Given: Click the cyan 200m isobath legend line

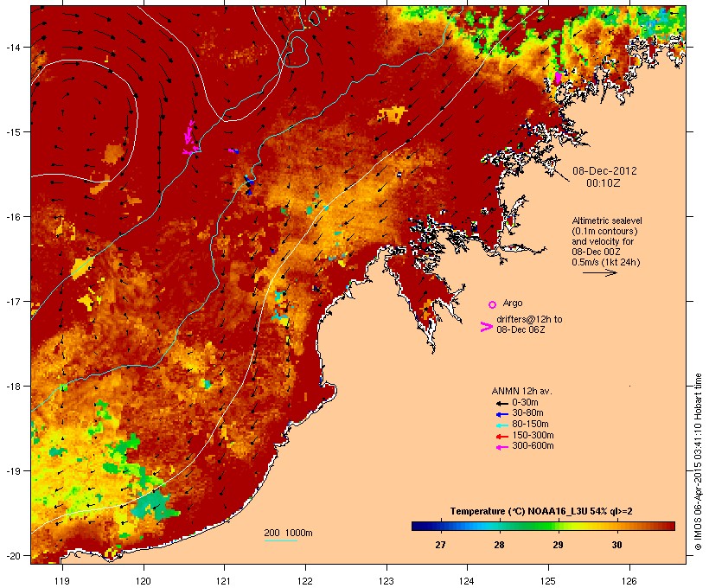Looking at the screenshot, I should click(280, 540).
